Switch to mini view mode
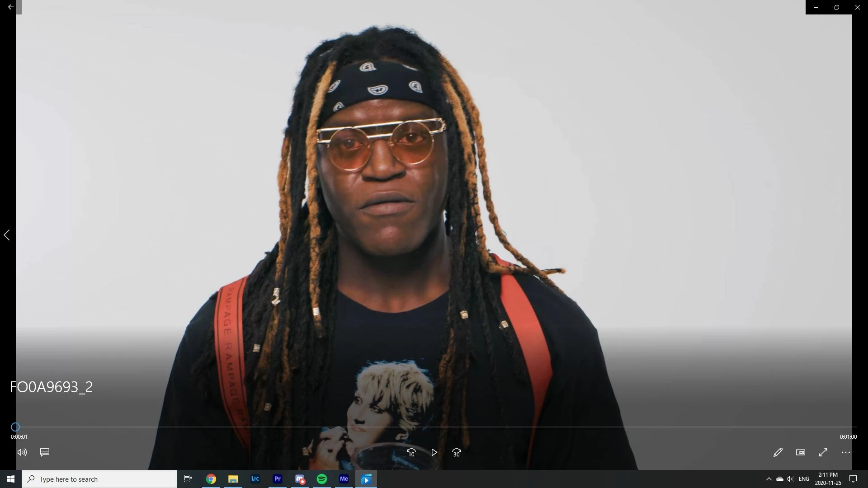 (x=801, y=452)
